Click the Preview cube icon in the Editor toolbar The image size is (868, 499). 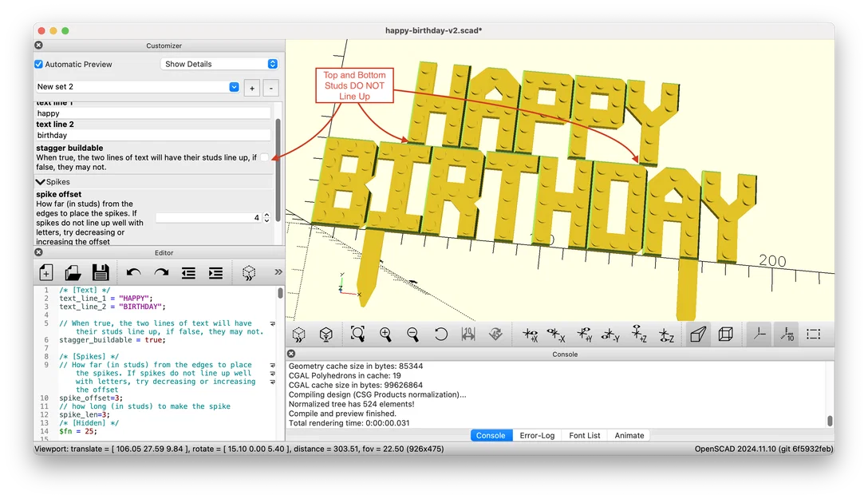[x=249, y=272]
